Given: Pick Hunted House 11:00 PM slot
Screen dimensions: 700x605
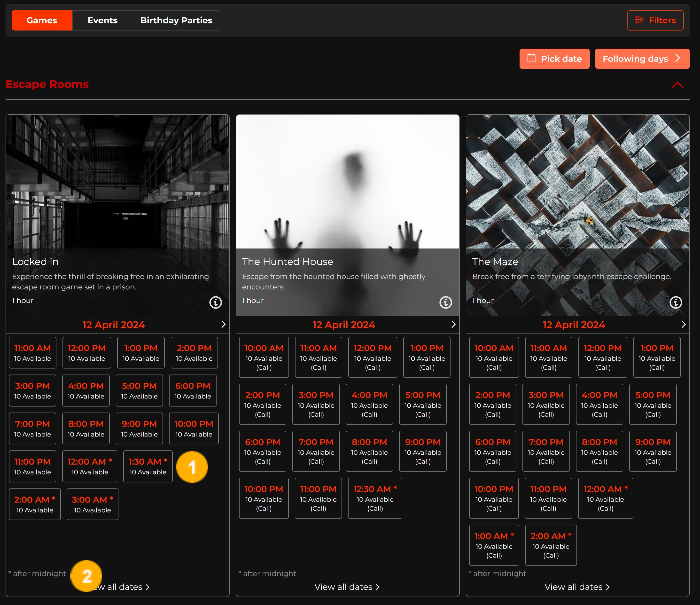Looking at the screenshot, I should point(318,498).
